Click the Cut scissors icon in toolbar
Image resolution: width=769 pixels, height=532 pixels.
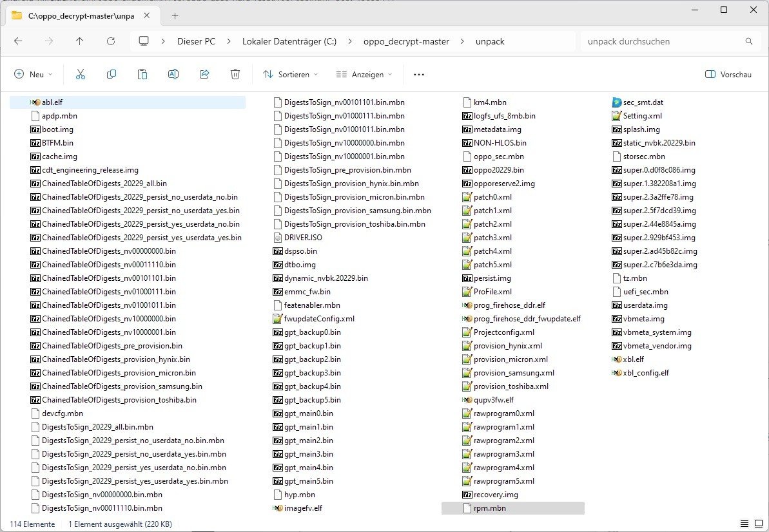tap(81, 75)
